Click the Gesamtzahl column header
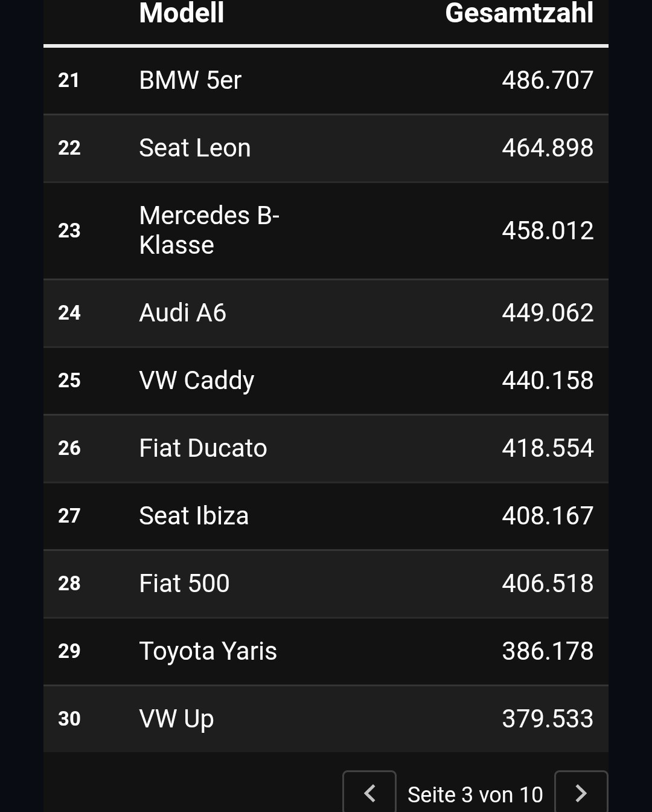This screenshot has width=652, height=812. point(519,13)
